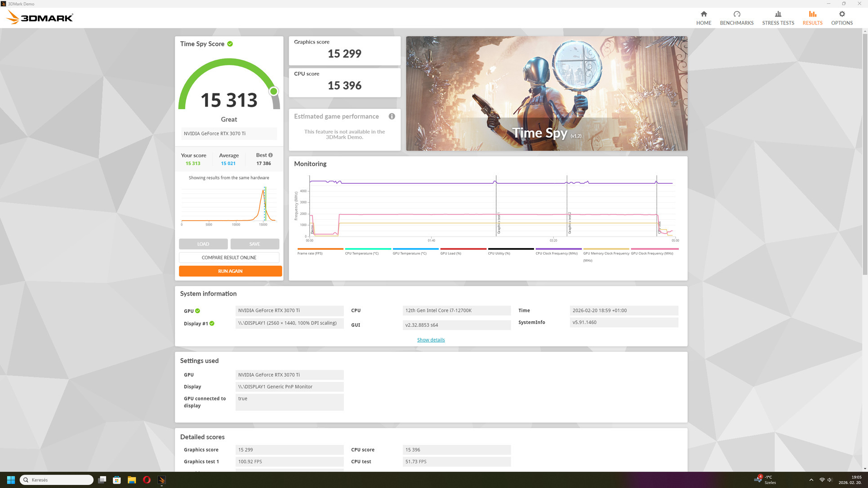This screenshot has height=488, width=868.
Task: Open File Explorer from the taskbar
Action: [x=132, y=480]
